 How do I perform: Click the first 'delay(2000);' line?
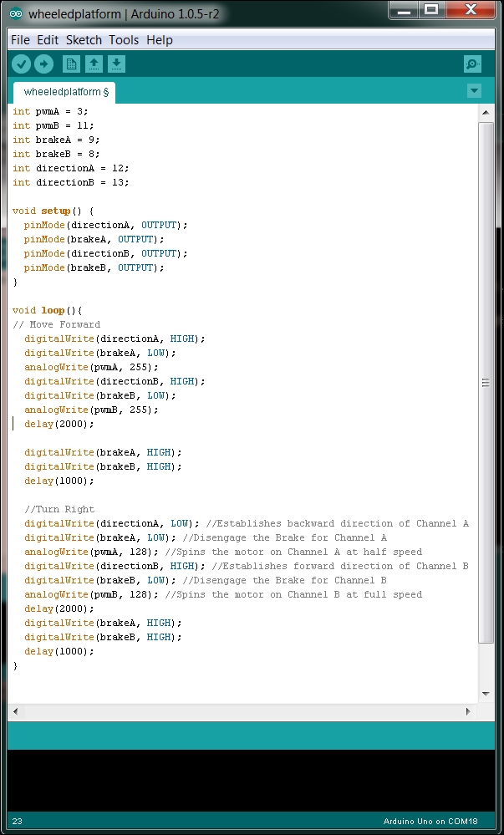coord(59,424)
